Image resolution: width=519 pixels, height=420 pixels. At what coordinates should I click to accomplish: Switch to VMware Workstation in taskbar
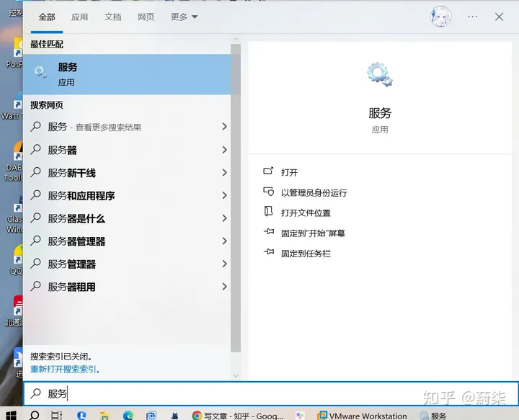(362, 416)
